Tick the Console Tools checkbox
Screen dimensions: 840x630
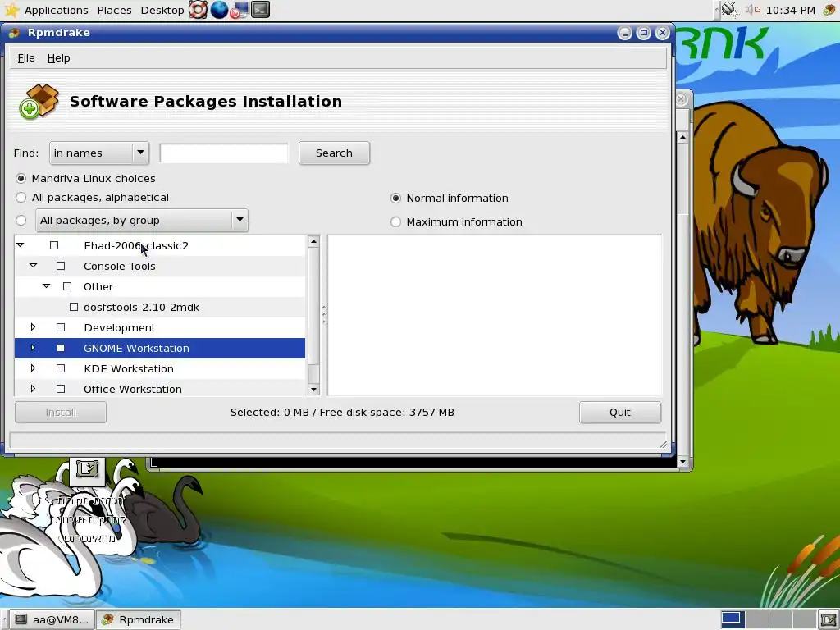coord(61,266)
